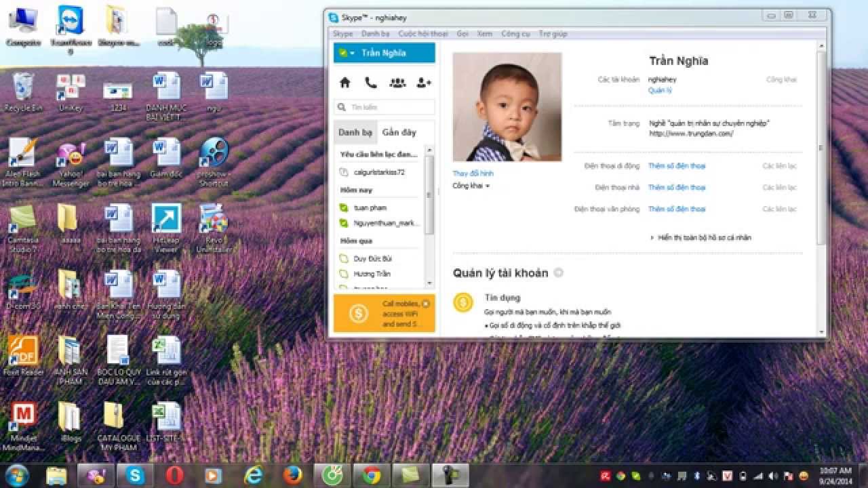This screenshot has height=488, width=868.
Task: Select the Giám đốc Word document
Action: (x=165, y=158)
